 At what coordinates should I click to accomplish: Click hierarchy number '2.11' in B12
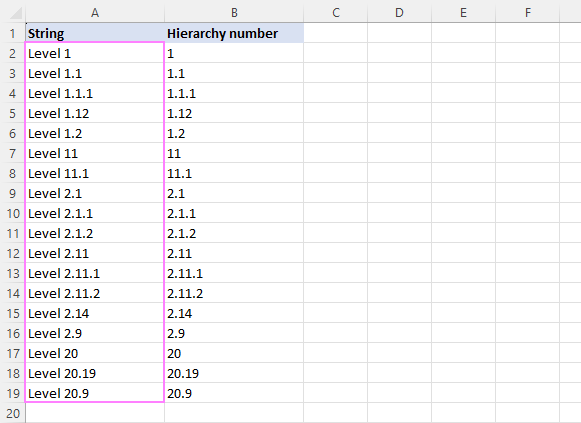(234, 253)
